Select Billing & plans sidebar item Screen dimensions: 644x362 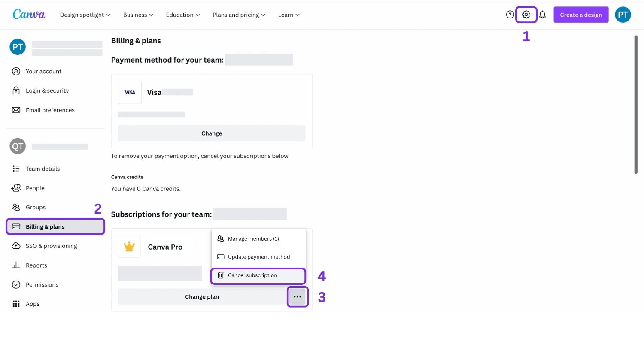pyautogui.click(x=55, y=226)
